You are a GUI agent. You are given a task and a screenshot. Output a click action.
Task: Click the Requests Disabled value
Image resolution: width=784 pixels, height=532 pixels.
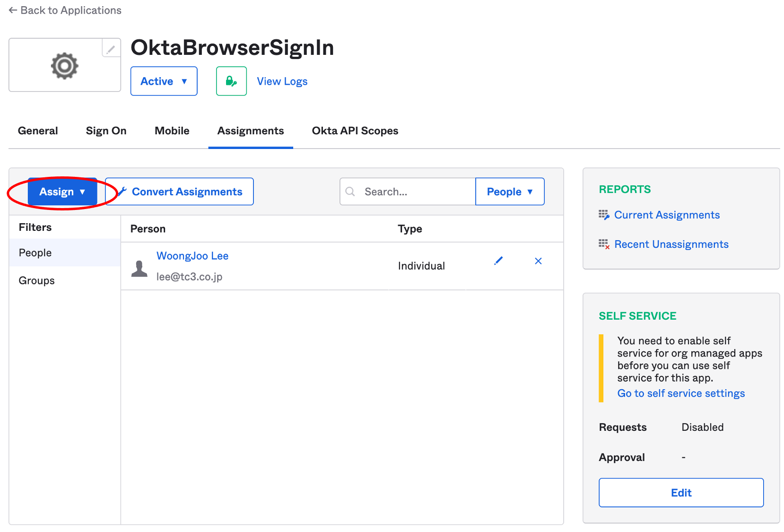[x=702, y=427]
